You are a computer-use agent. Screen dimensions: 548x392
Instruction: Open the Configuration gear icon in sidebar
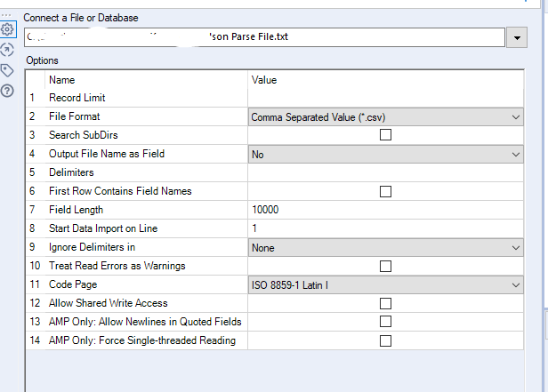point(8,29)
